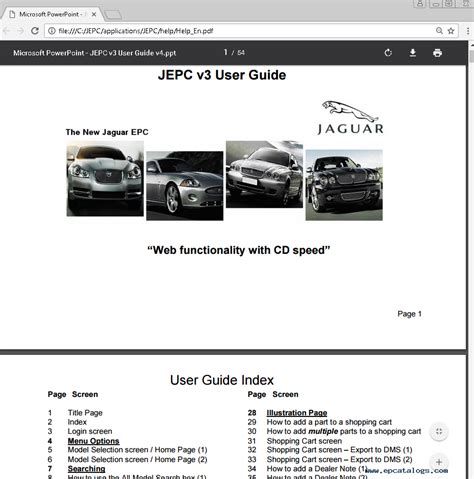The width and height of the screenshot is (474, 479).
Task: Select Shopping Cart screen – Export to DMS (1)
Action: (x=339, y=450)
